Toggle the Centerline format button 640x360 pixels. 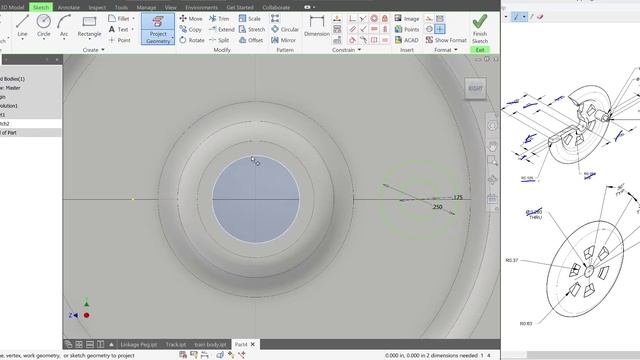point(429,29)
